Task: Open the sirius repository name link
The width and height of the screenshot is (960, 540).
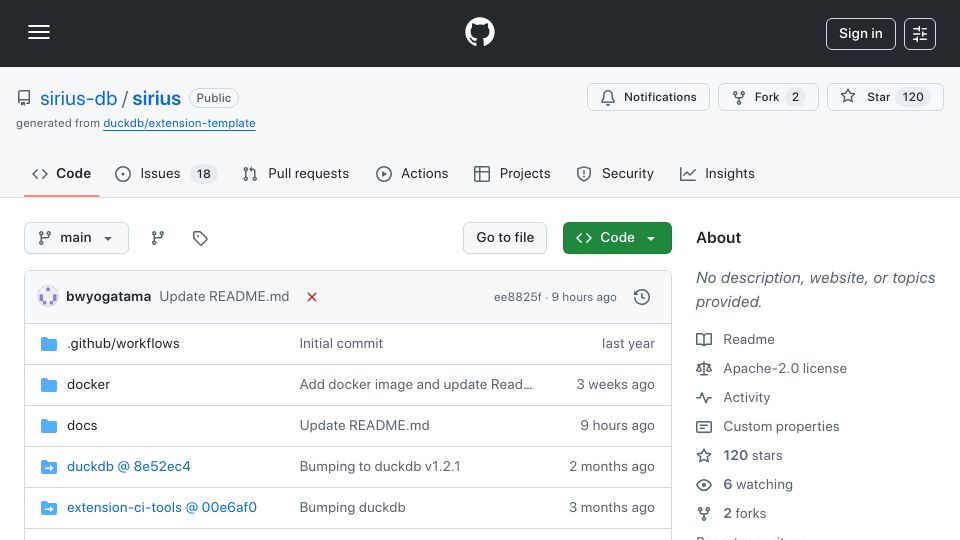Action: coord(157,98)
